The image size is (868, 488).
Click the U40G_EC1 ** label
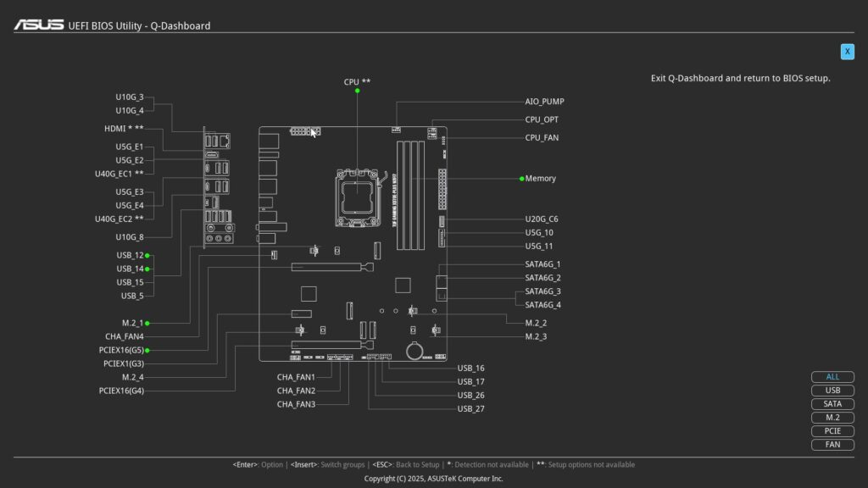(x=119, y=175)
